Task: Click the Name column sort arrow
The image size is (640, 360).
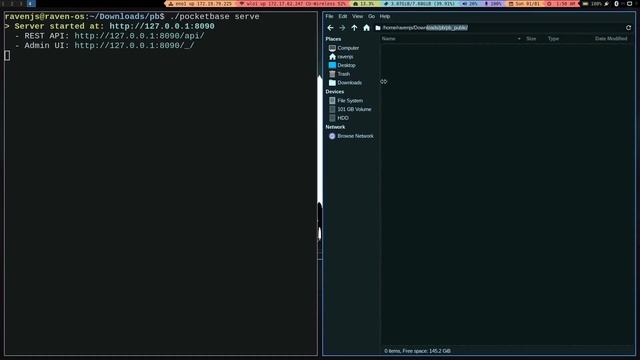Action: click(519, 39)
